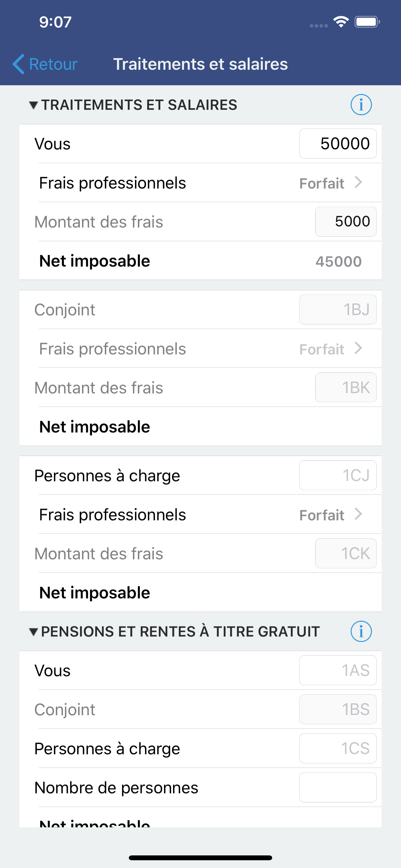Tap the Wi-Fi status icon
The height and width of the screenshot is (868, 401).
click(341, 22)
